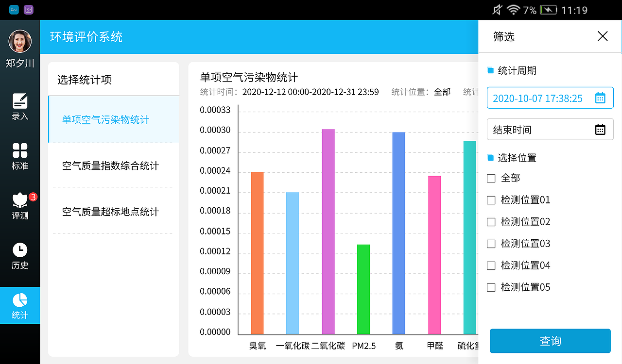Screen dimensions: 622x364
Task: Check the 检测位置05 checkbox
Action: click(x=491, y=287)
